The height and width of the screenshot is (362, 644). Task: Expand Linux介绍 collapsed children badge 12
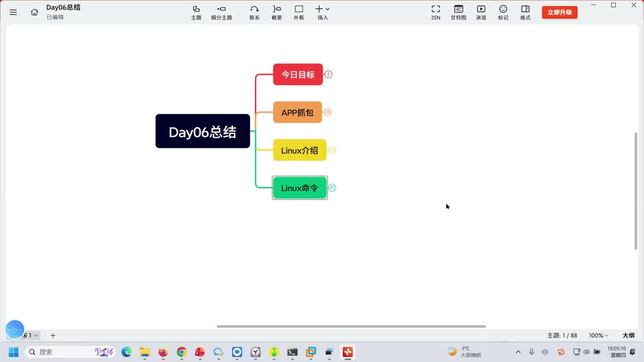(x=332, y=150)
